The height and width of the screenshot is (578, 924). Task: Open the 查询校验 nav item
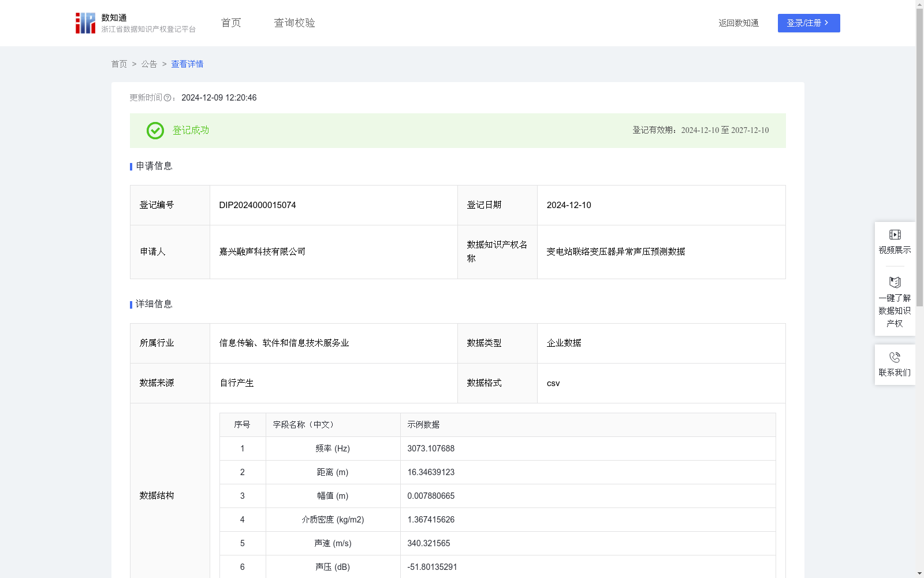click(x=295, y=23)
